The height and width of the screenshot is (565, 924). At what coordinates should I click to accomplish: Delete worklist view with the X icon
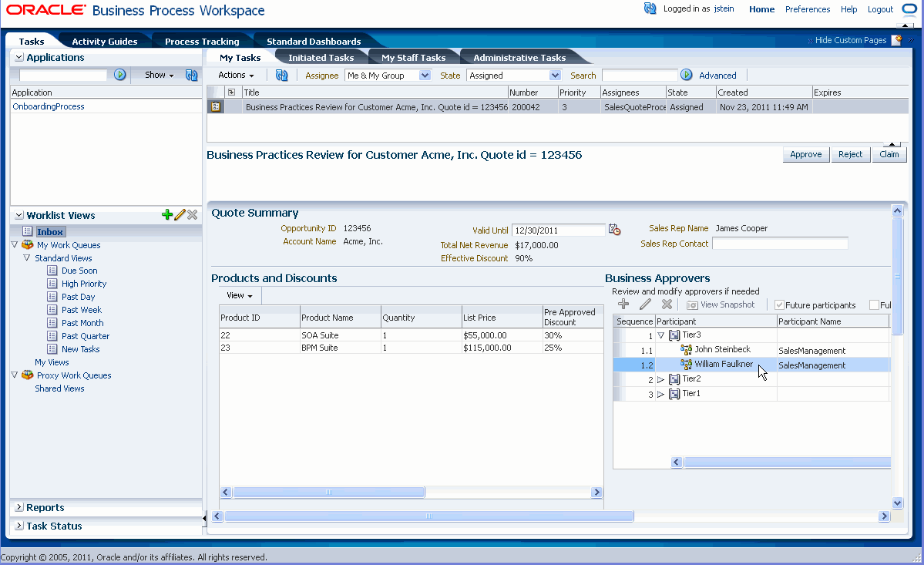[x=192, y=214]
